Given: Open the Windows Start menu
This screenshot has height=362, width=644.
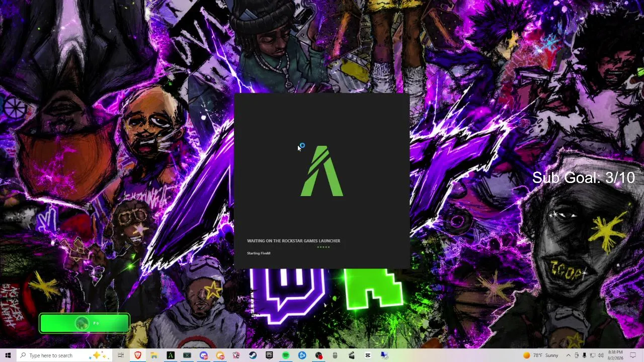Looking at the screenshot, I should 8,355.
